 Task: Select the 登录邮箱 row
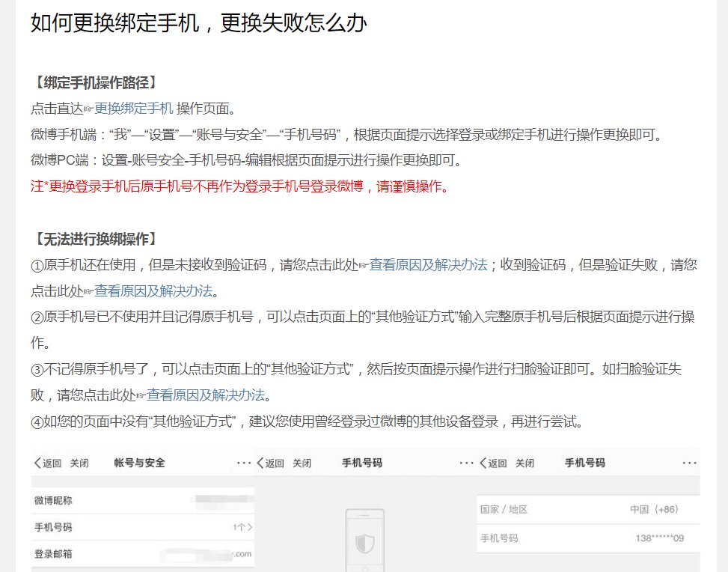[x=143, y=554]
